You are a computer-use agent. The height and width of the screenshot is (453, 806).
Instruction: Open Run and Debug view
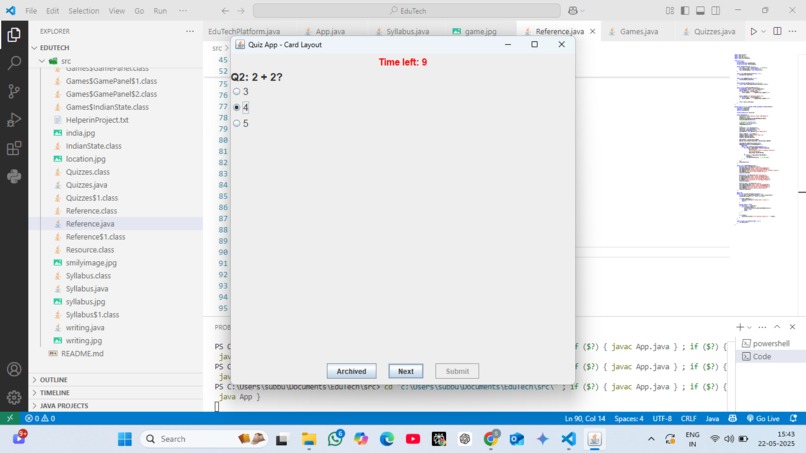click(x=14, y=120)
